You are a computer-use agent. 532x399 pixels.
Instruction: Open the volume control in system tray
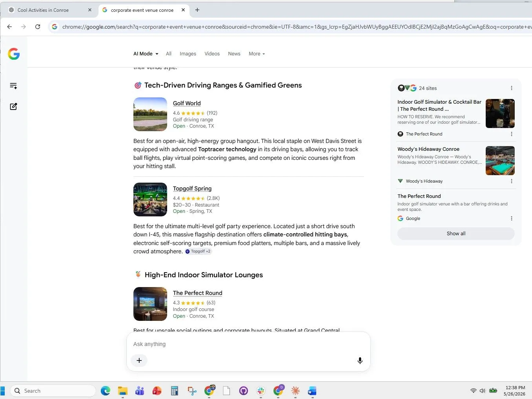coord(483,391)
